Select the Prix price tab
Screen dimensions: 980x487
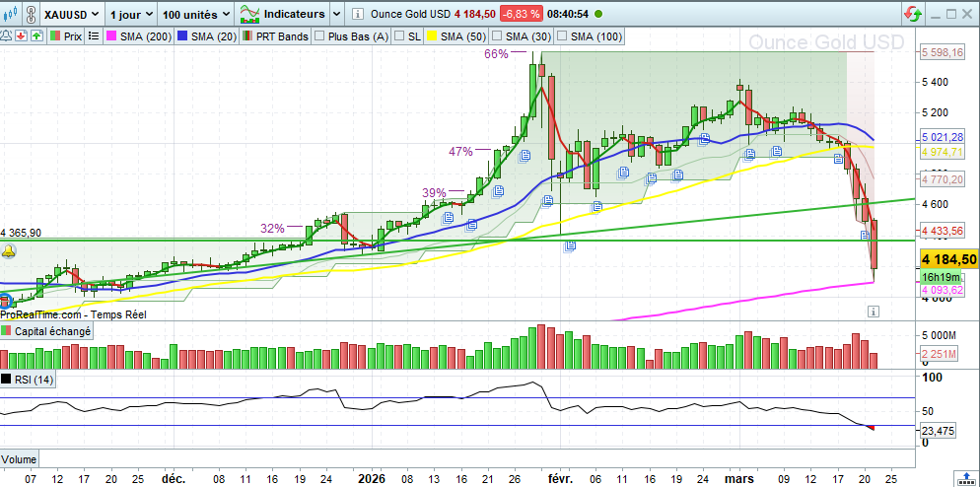click(x=66, y=36)
